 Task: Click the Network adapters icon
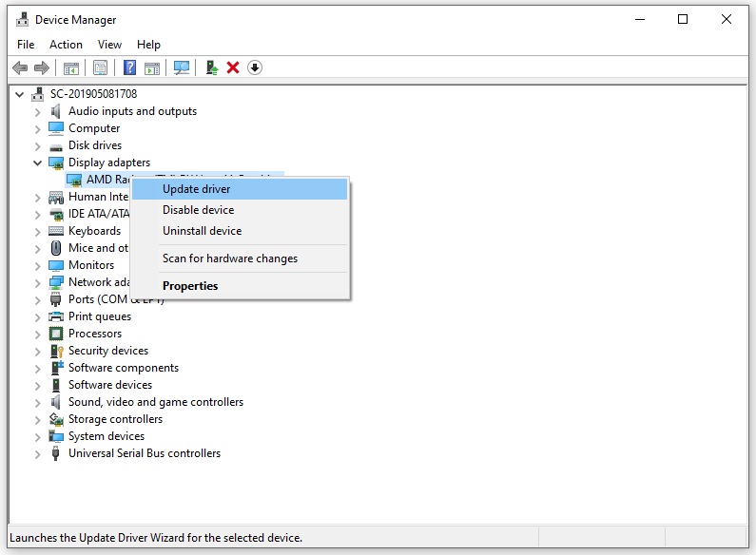(x=56, y=282)
